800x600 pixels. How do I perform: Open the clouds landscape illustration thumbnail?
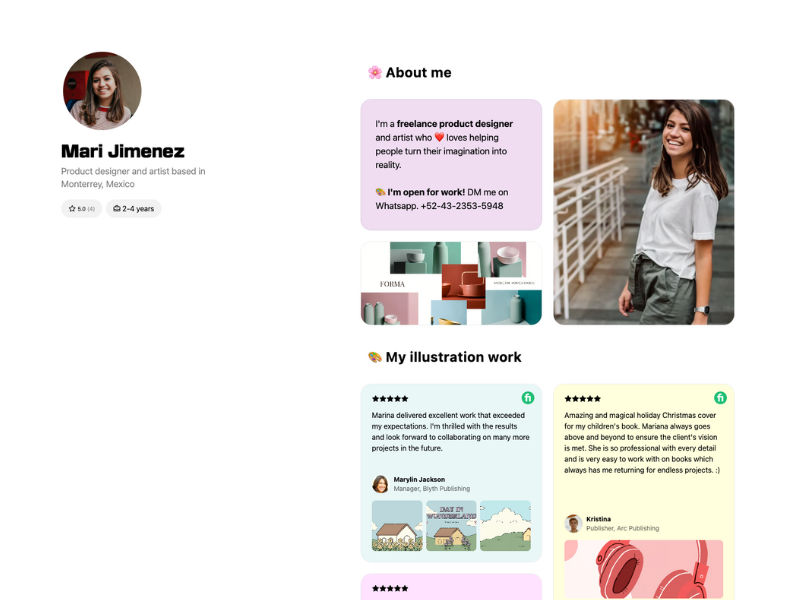[x=506, y=526]
